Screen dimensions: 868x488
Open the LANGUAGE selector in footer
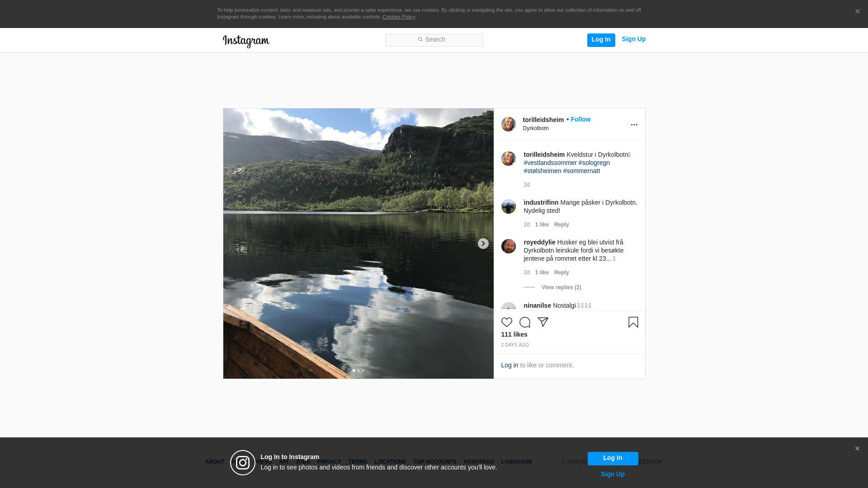click(x=516, y=462)
